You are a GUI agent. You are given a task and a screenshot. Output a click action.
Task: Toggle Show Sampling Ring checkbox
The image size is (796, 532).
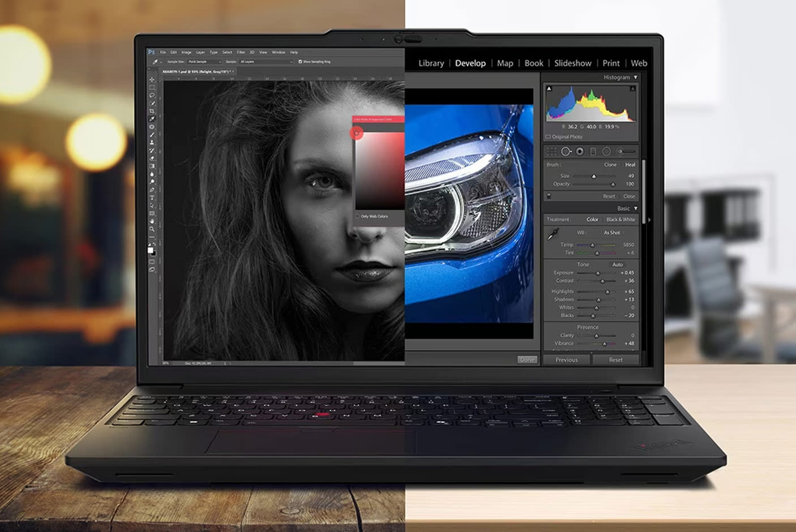[300, 62]
